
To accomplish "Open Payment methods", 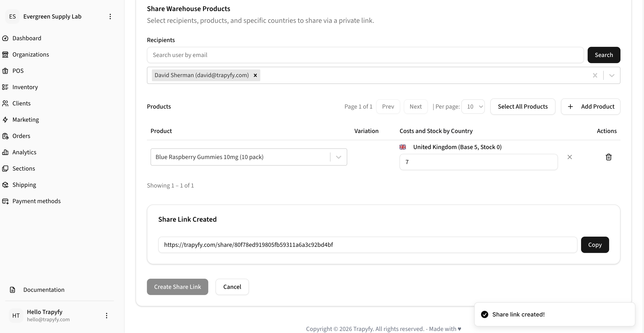I will point(36,201).
